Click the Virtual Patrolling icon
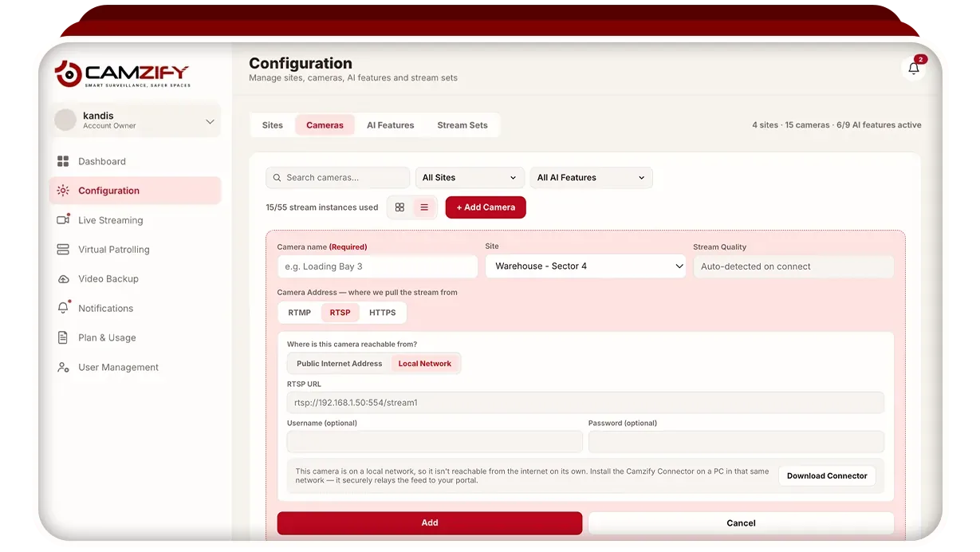 (x=63, y=250)
